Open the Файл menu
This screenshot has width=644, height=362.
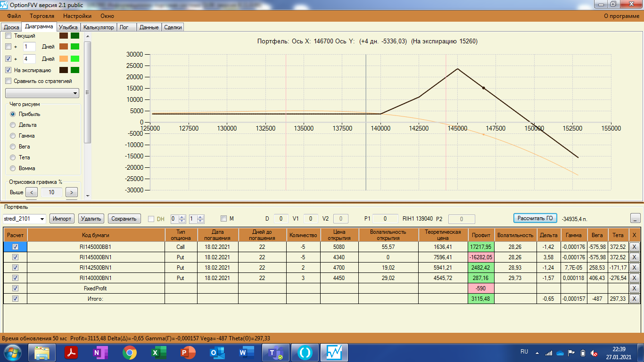[14, 16]
